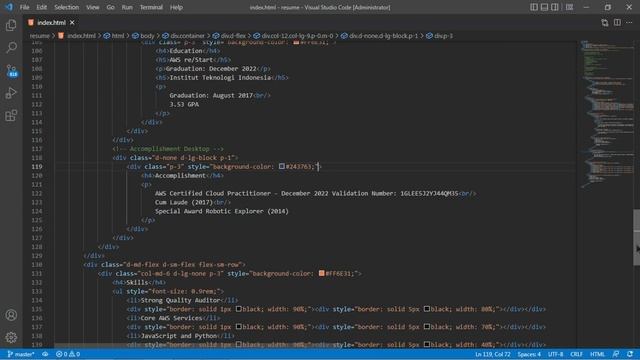Screen dimensions: 640x360
Task: Change language mode via HTML status item
Action: coord(597,354)
